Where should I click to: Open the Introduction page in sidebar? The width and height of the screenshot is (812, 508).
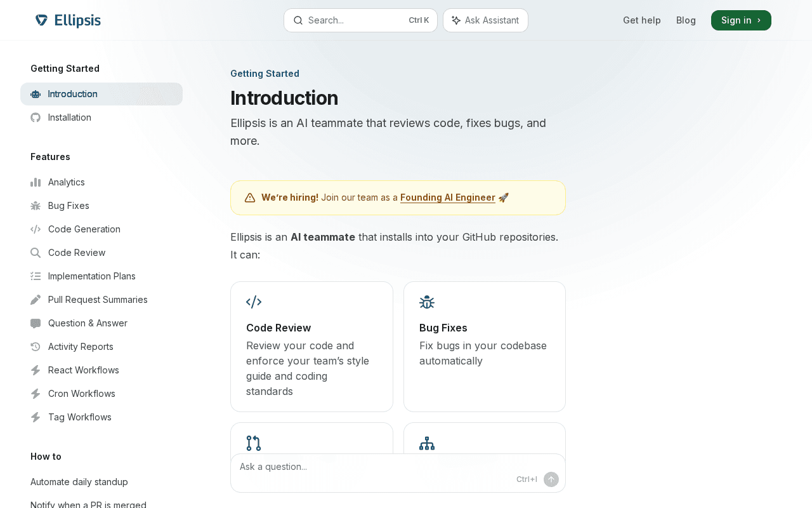click(x=101, y=94)
